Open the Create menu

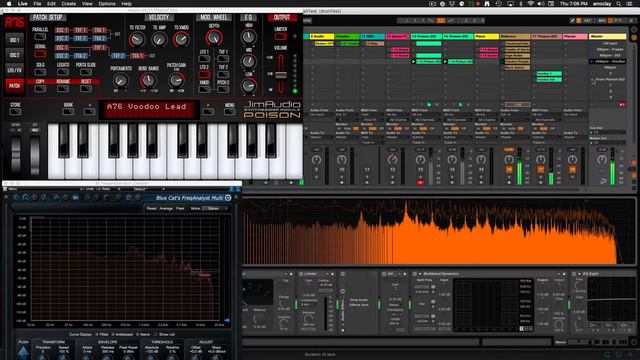click(x=69, y=4)
